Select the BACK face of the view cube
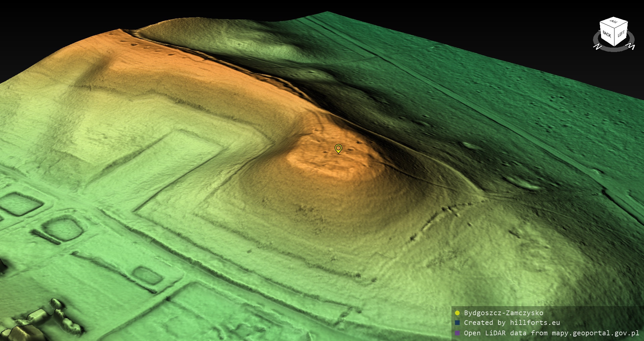Image resolution: width=644 pixels, height=341 pixels. click(x=607, y=34)
